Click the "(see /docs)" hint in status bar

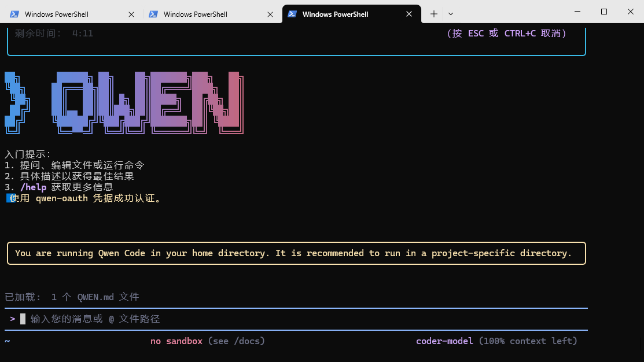(x=236, y=341)
